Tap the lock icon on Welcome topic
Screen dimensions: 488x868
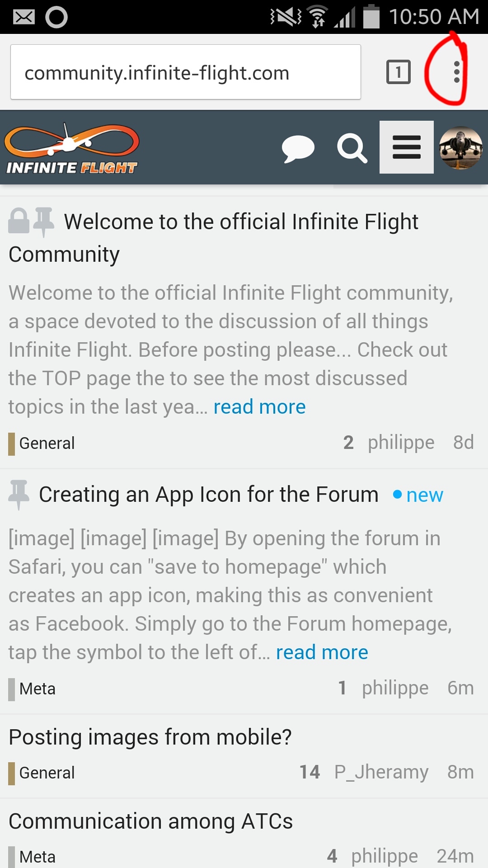19,221
